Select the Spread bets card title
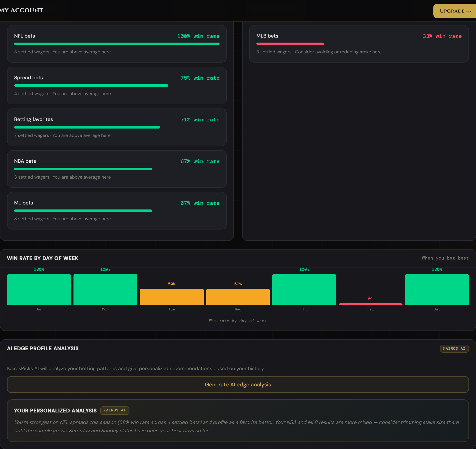Viewport: 476px width, 449px height. [x=28, y=78]
